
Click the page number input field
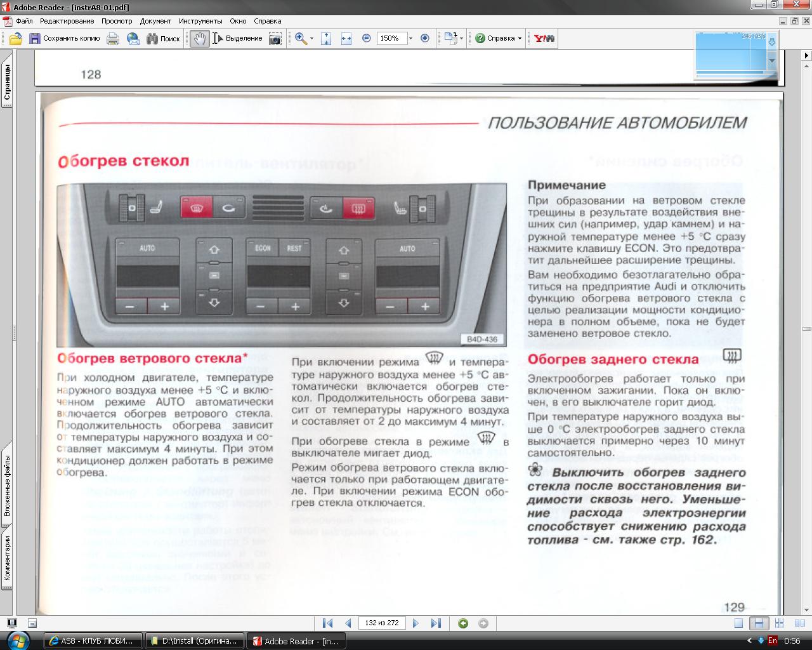click(382, 623)
